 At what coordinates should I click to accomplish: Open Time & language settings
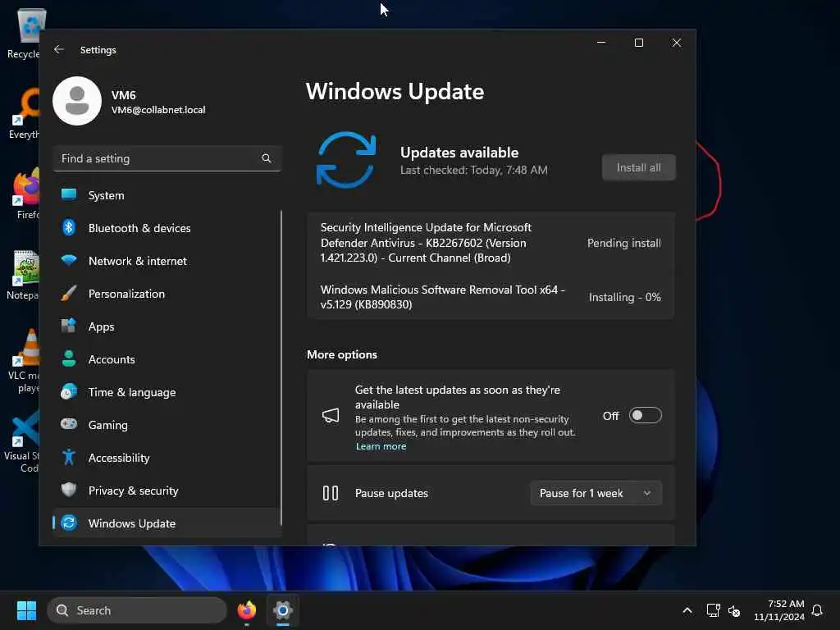tap(167, 392)
